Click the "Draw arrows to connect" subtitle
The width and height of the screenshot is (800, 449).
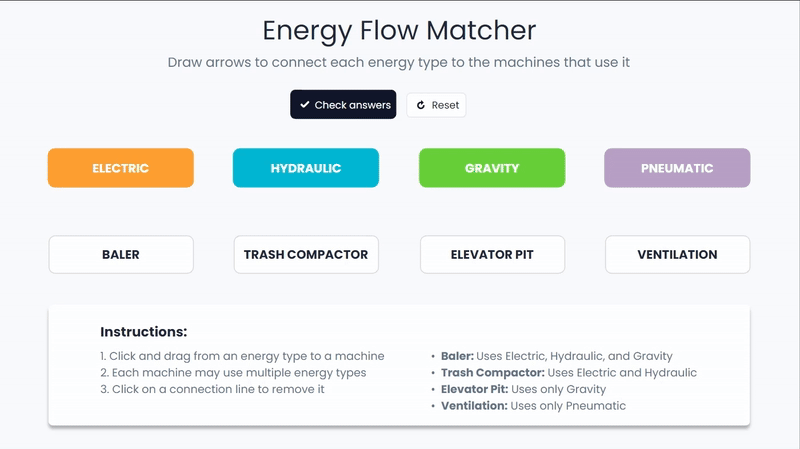(x=399, y=63)
